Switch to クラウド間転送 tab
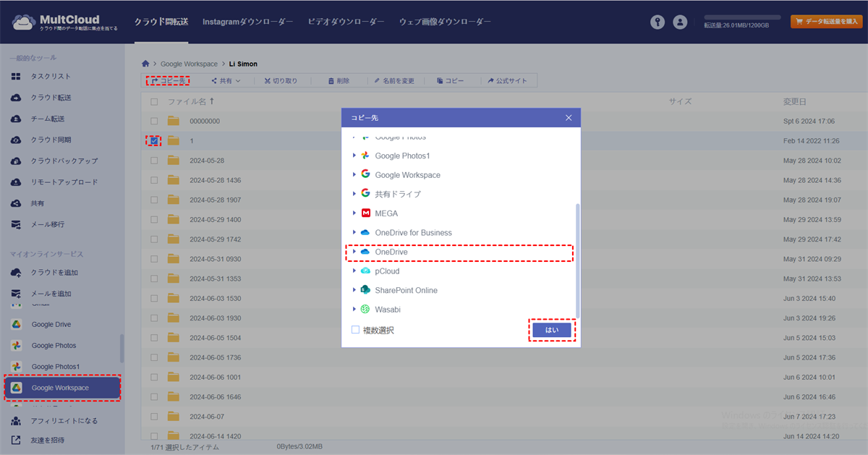Viewport: 868px width, 455px height. 161,22
